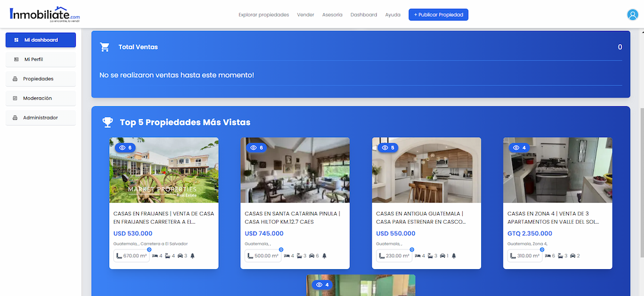Click the bathtub icon on Zona 4 card
The height and width of the screenshot is (296, 644).
point(560,256)
